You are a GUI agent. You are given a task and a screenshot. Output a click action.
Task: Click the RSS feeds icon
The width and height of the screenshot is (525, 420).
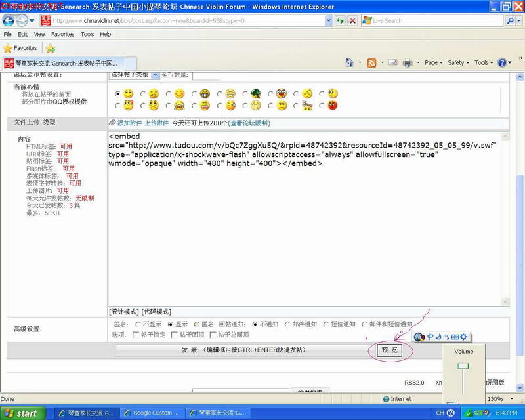point(371,62)
